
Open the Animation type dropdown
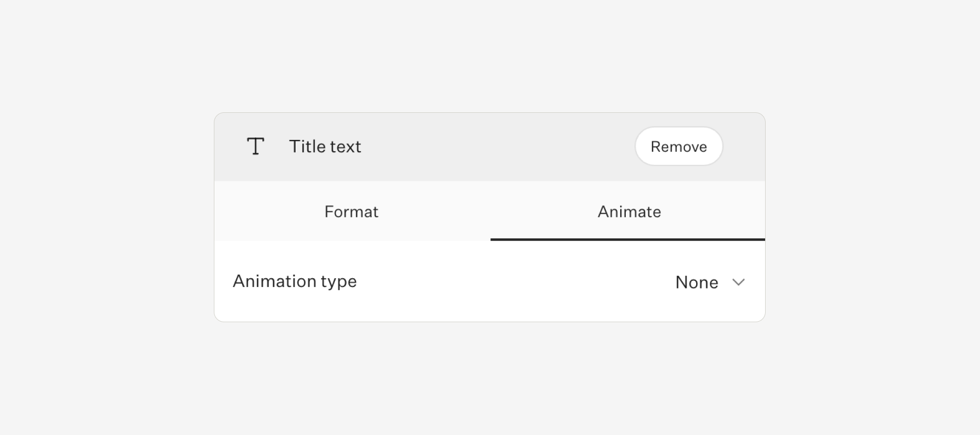tap(709, 282)
